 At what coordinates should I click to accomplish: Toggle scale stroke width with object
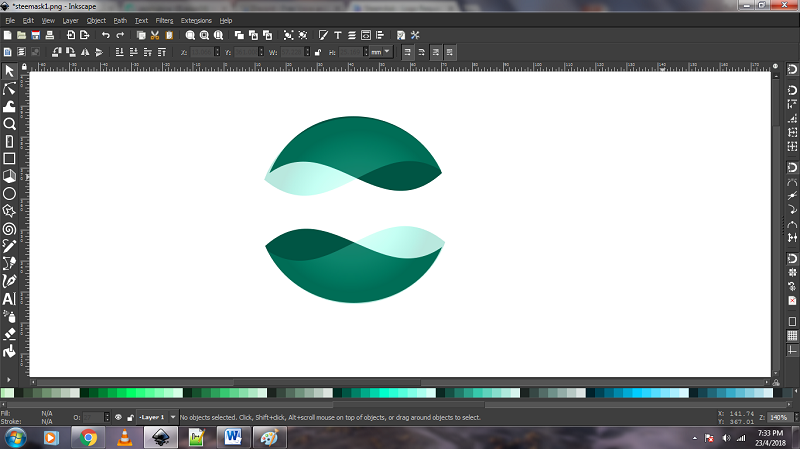[407, 52]
